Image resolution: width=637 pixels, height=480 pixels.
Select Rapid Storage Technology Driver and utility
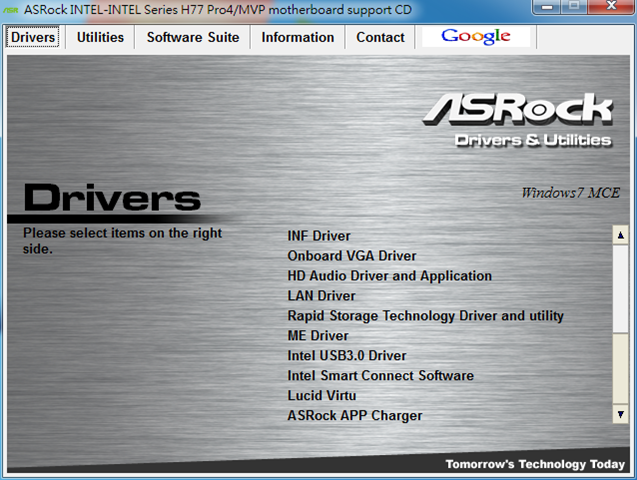[425, 316]
